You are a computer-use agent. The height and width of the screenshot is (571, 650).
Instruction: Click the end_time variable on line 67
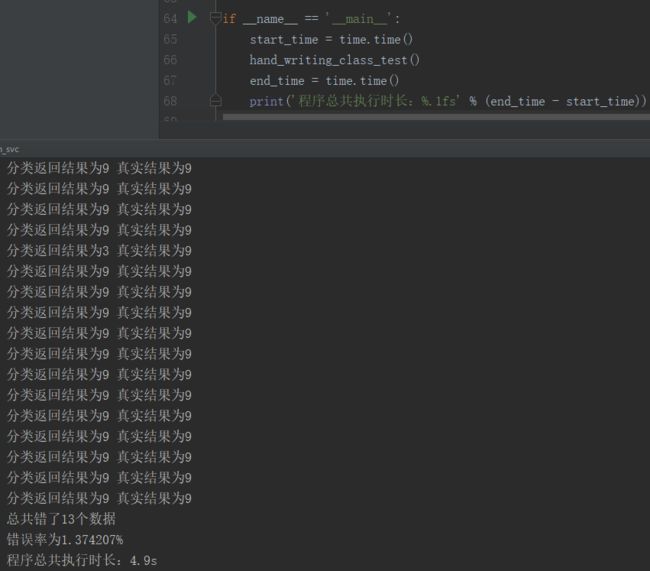pos(277,81)
